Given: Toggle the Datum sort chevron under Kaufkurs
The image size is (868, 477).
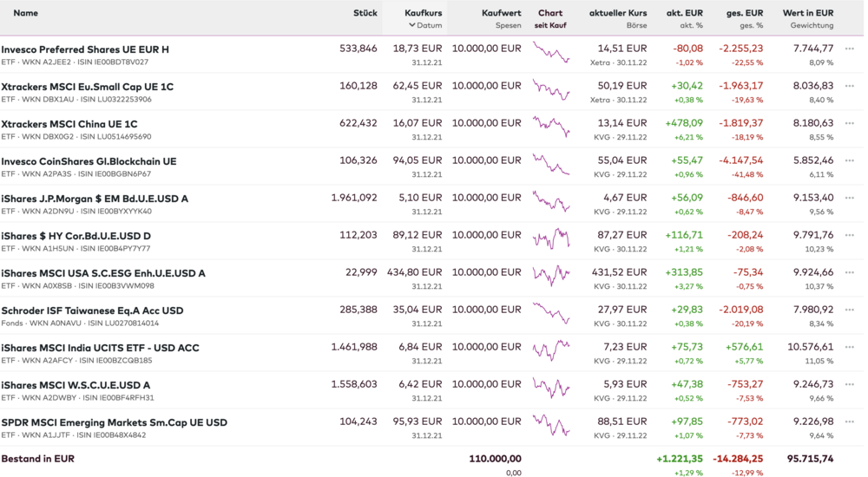Looking at the screenshot, I should [412, 25].
